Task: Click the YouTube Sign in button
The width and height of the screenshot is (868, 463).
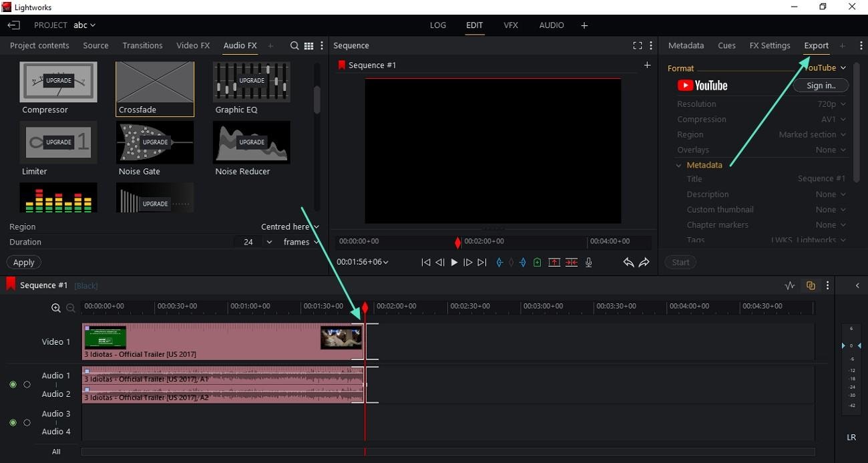Action: [821, 86]
